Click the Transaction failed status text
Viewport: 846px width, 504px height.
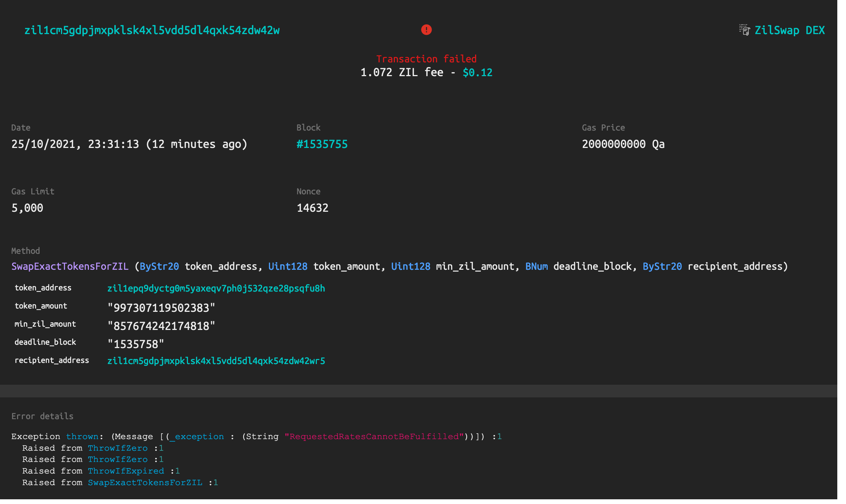pyautogui.click(x=426, y=59)
